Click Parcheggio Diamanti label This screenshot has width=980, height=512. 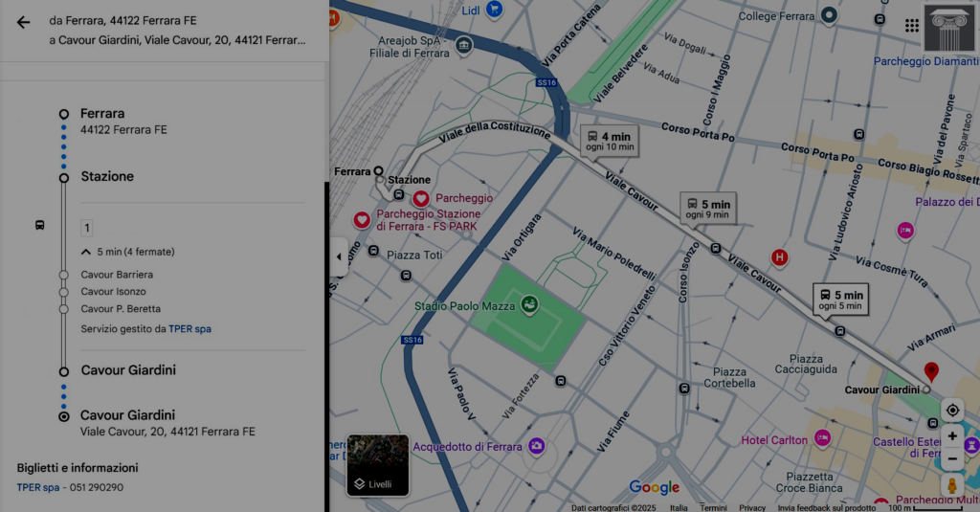pyautogui.click(x=926, y=61)
